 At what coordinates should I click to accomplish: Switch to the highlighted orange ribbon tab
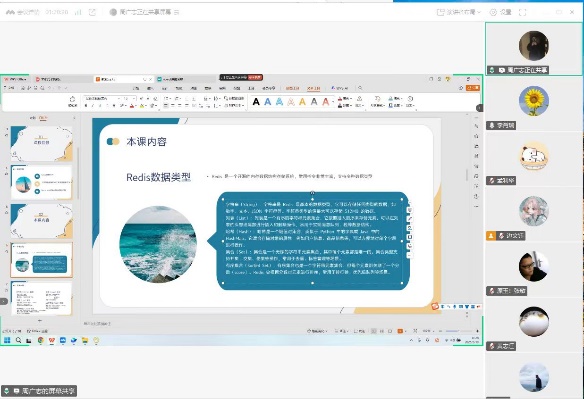(x=314, y=88)
